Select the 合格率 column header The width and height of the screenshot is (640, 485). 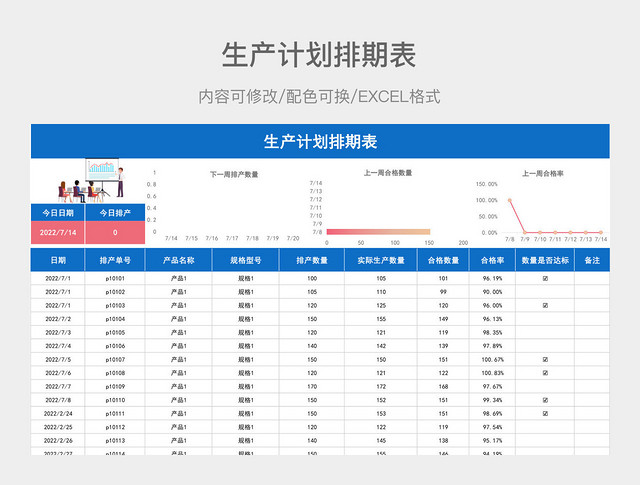pos(492,260)
